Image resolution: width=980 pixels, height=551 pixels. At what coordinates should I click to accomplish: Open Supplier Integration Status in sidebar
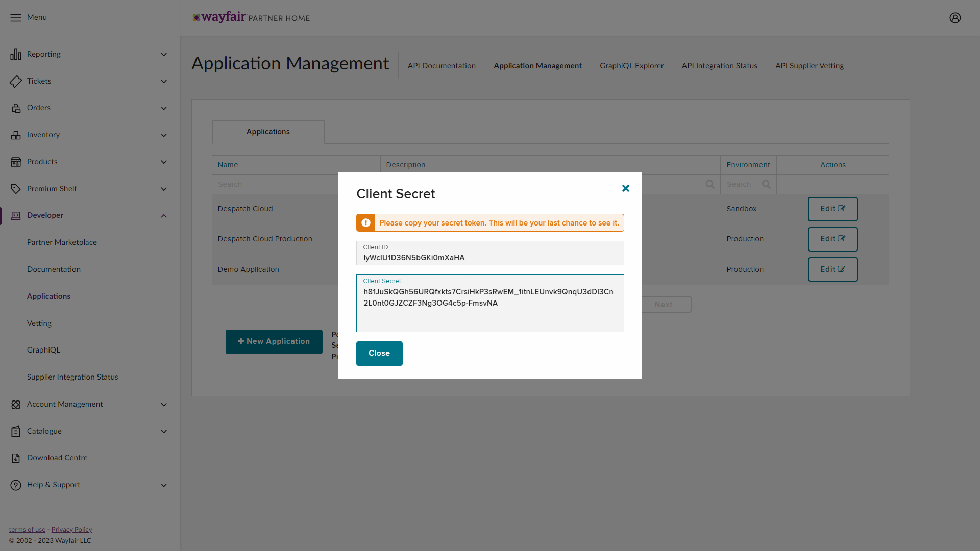point(72,378)
